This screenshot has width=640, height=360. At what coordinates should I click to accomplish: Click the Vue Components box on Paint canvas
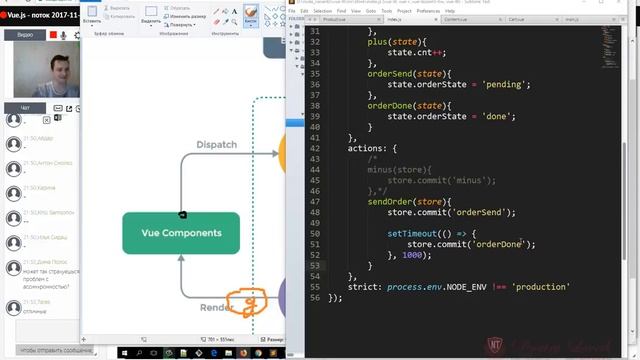(x=181, y=233)
